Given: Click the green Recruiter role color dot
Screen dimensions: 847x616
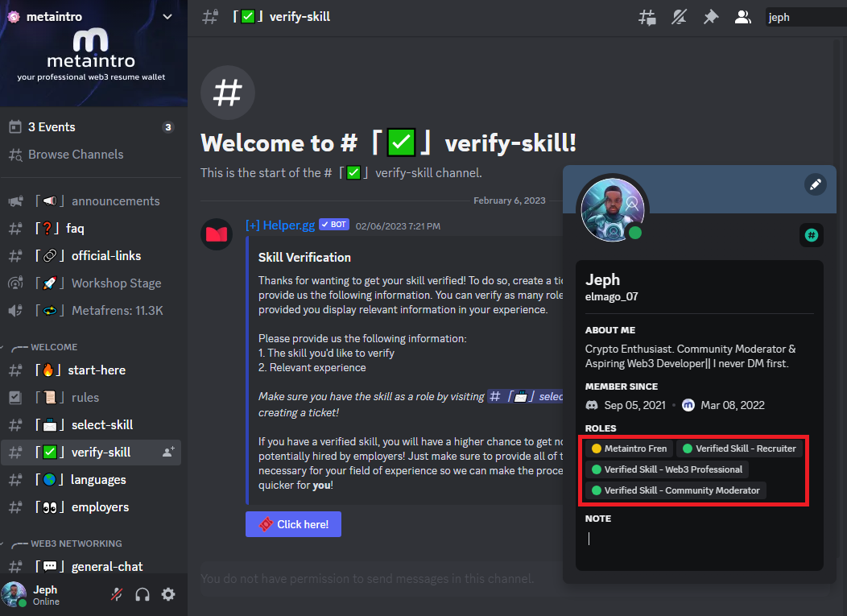Looking at the screenshot, I should [x=688, y=449].
